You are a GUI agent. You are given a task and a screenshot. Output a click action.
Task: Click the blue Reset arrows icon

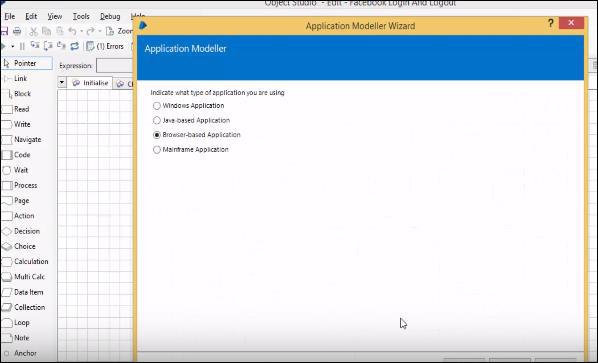(74, 46)
